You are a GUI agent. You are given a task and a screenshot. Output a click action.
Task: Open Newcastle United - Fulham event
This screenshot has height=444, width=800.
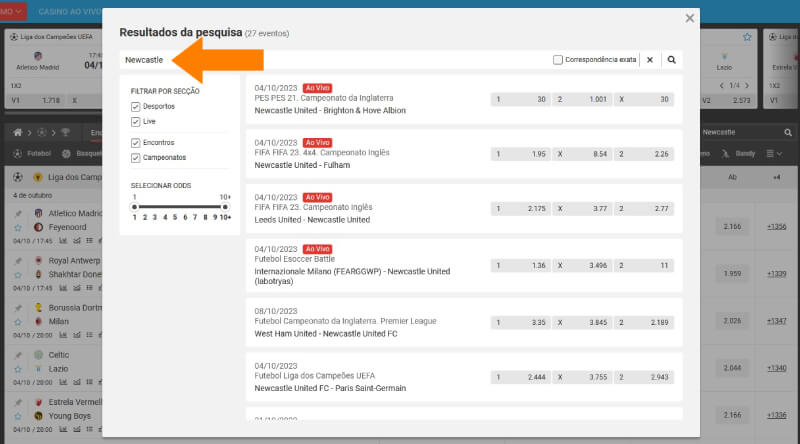point(302,165)
